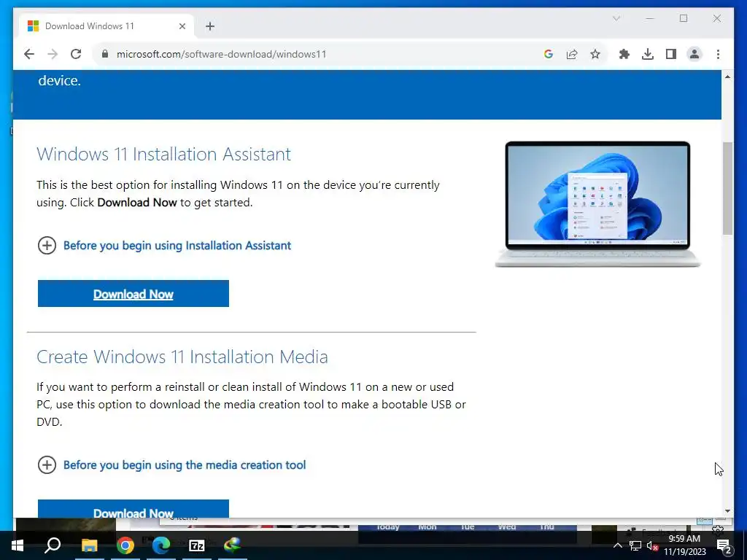Click the page scrollbar up arrow
The image size is (747, 560).
(727, 77)
